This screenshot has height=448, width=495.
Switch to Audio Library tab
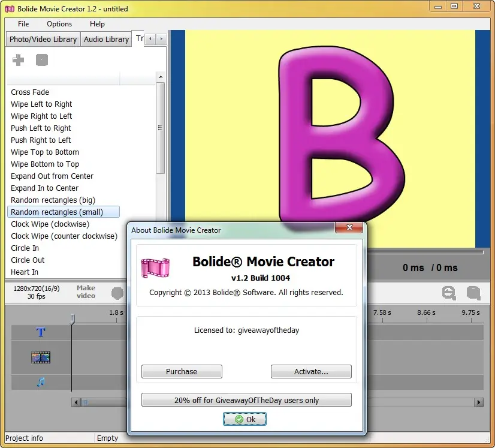click(106, 39)
